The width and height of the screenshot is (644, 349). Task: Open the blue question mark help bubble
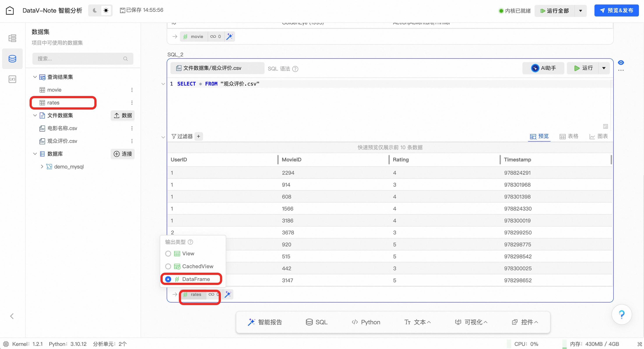(x=621, y=314)
